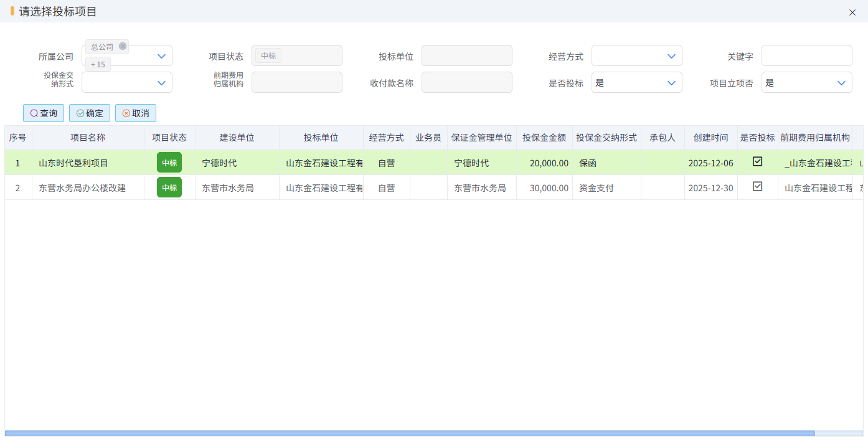Click the 查询 search button
The image size is (868, 441).
click(44, 113)
